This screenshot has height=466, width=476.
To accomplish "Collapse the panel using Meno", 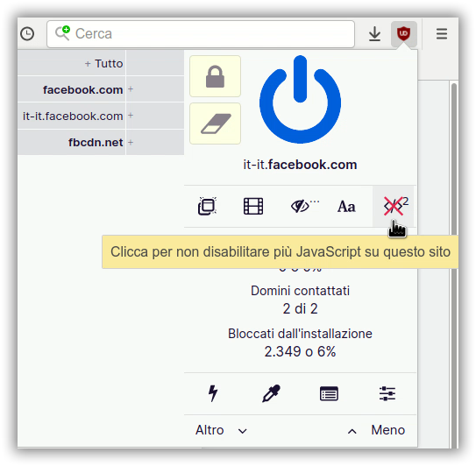I will click(x=376, y=430).
